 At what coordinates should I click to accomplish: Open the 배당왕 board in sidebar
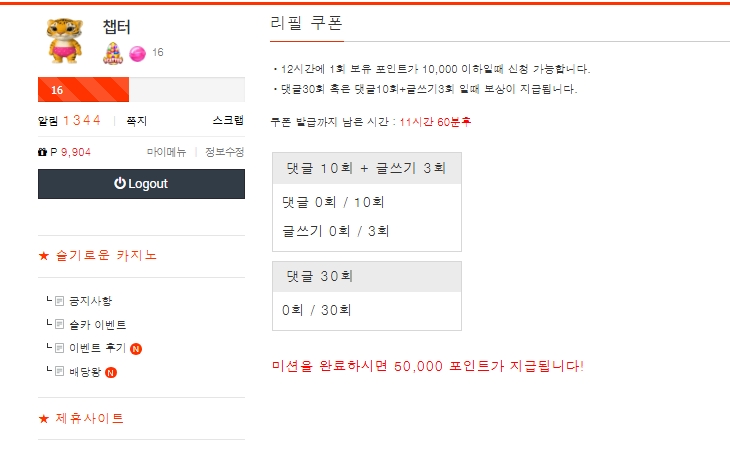pyautogui.click(x=84, y=372)
